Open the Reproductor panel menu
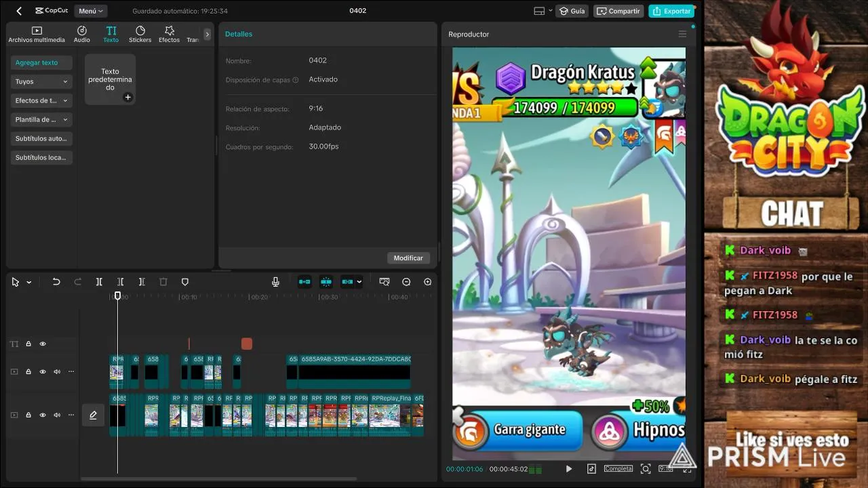The height and width of the screenshot is (488, 868). point(682,34)
